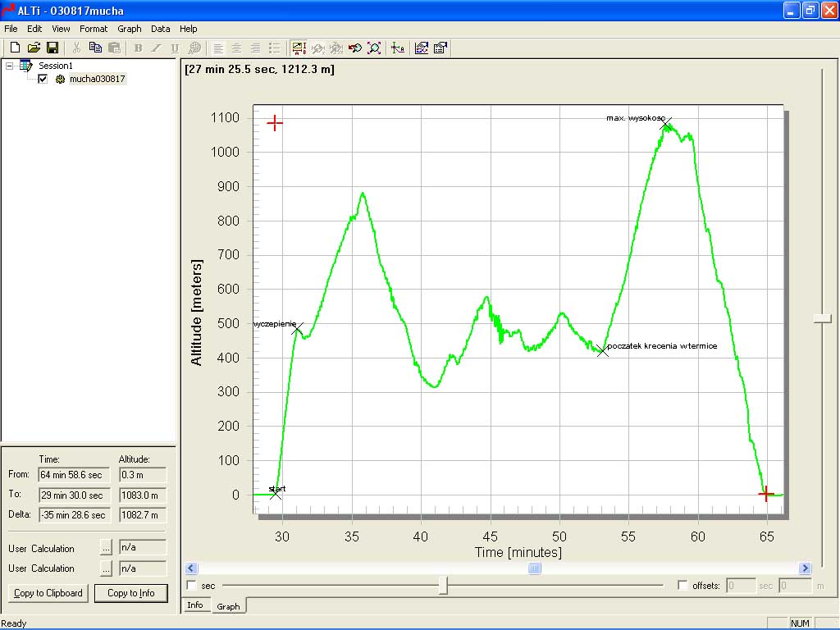840x630 pixels.
Task: Click the red arrow magnifier toolbar icon
Action: pyautogui.click(x=355, y=48)
